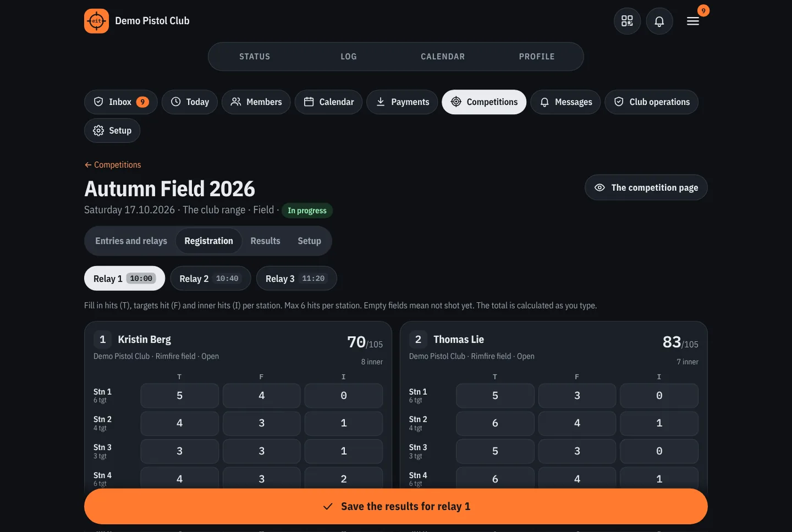The width and height of the screenshot is (792, 532).
Task: Open the QR code scanner icon
Action: [x=627, y=21]
